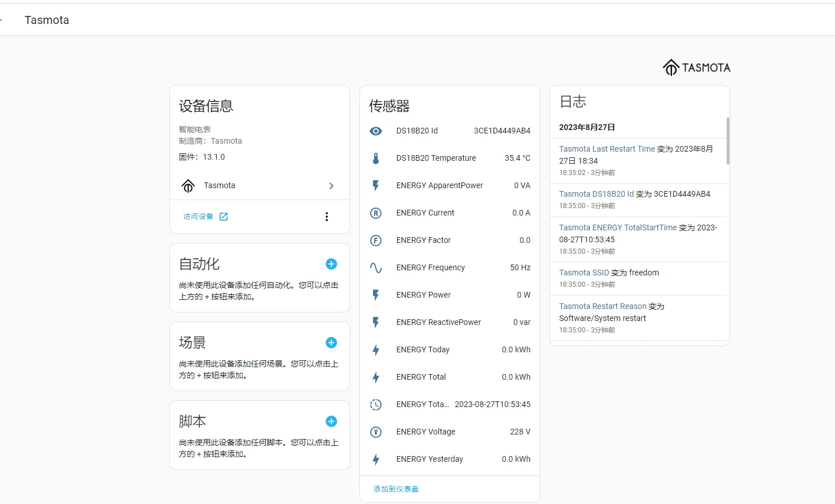Open the three-dot device options menu
This screenshot has height=504, width=835.
tap(327, 217)
